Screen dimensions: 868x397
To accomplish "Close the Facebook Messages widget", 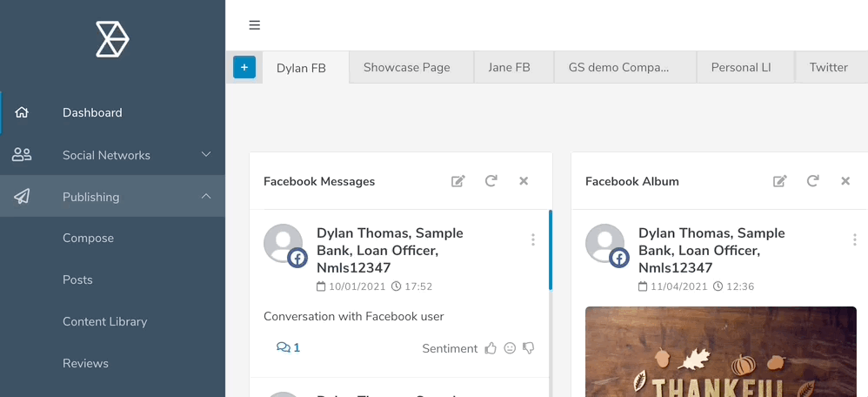I will tap(524, 181).
